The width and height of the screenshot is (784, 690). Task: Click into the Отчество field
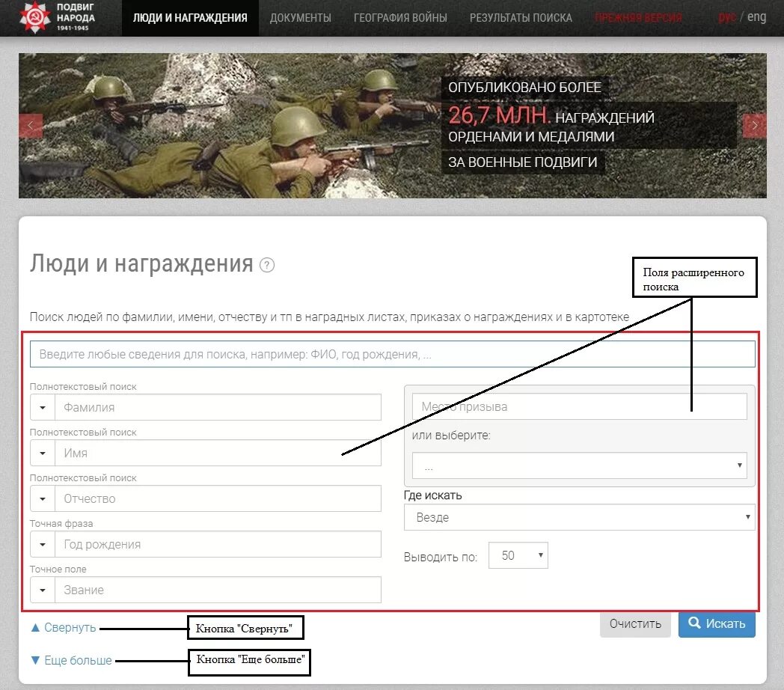tap(218, 498)
